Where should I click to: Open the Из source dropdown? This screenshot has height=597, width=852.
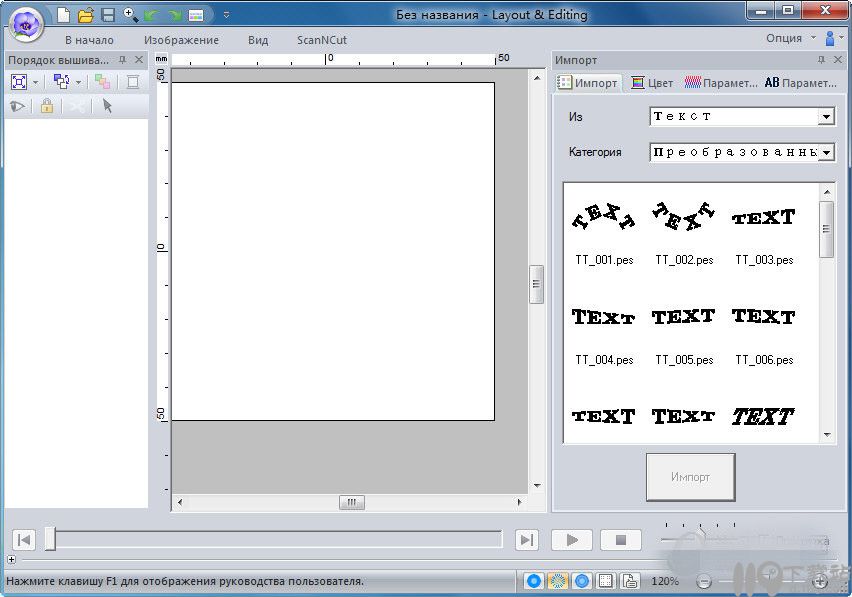click(x=742, y=116)
